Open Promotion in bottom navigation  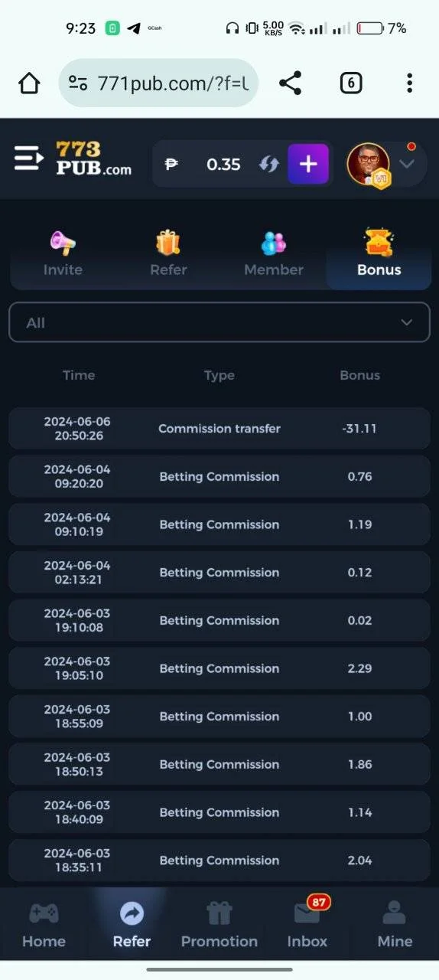click(219, 924)
